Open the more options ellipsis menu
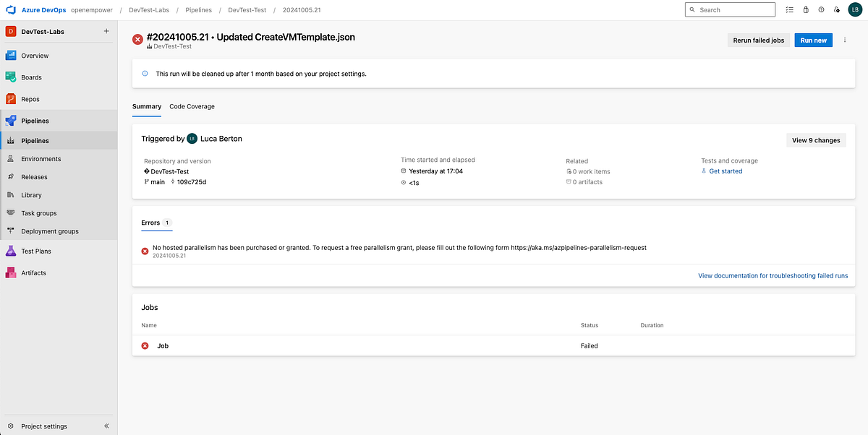 click(844, 40)
